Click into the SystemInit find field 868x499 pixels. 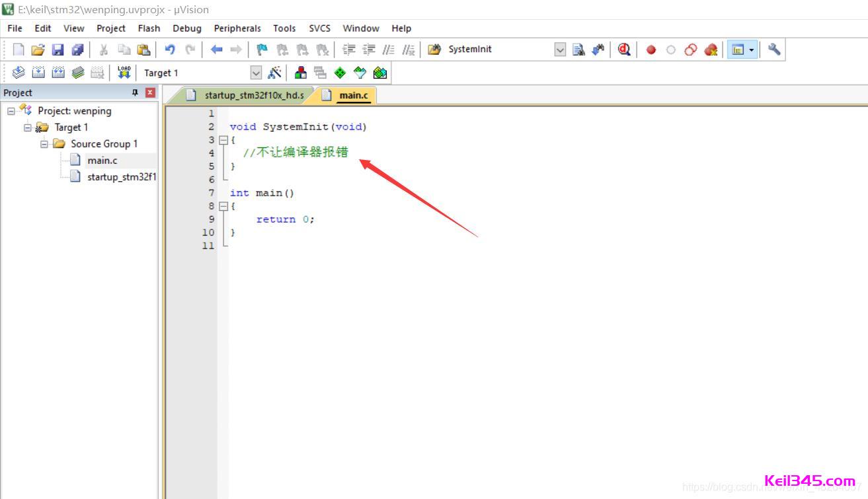click(x=499, y=50)
